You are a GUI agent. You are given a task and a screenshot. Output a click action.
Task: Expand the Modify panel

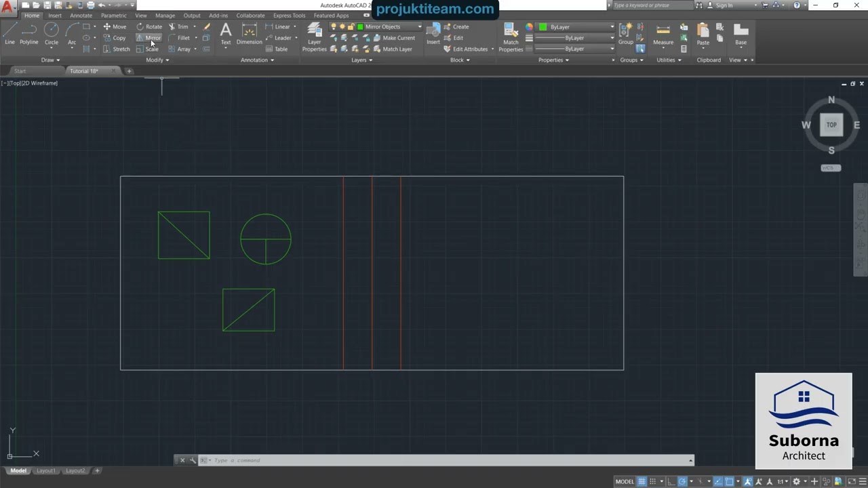[157, 60]
